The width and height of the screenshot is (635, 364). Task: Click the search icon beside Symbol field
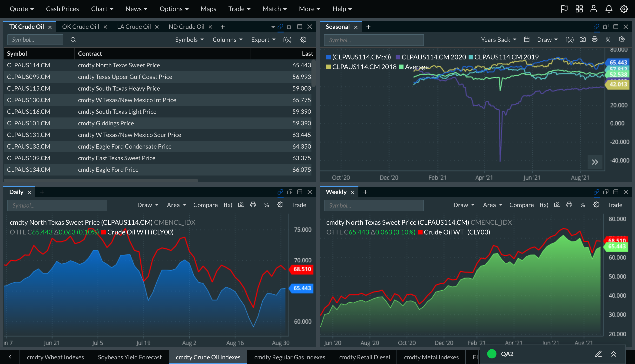[x=73, y=40]
